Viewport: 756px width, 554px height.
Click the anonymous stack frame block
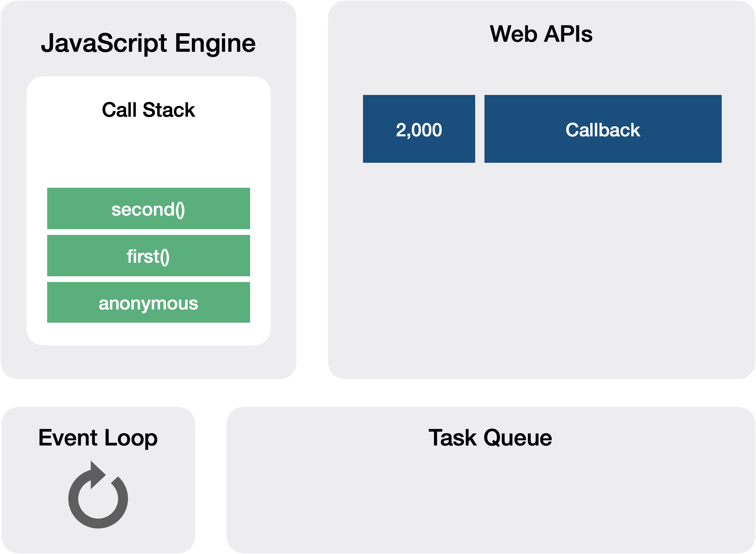point(148,303)
